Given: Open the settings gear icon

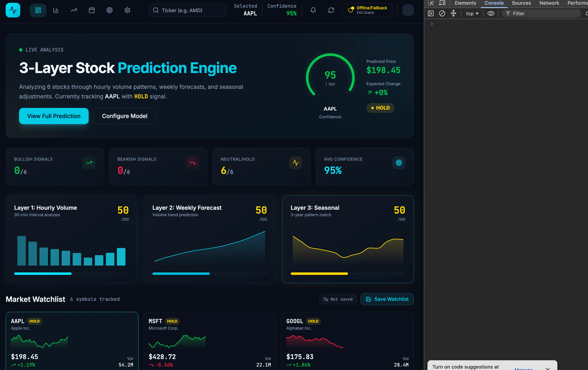Looking at the screenshot, I should [127, 10].
